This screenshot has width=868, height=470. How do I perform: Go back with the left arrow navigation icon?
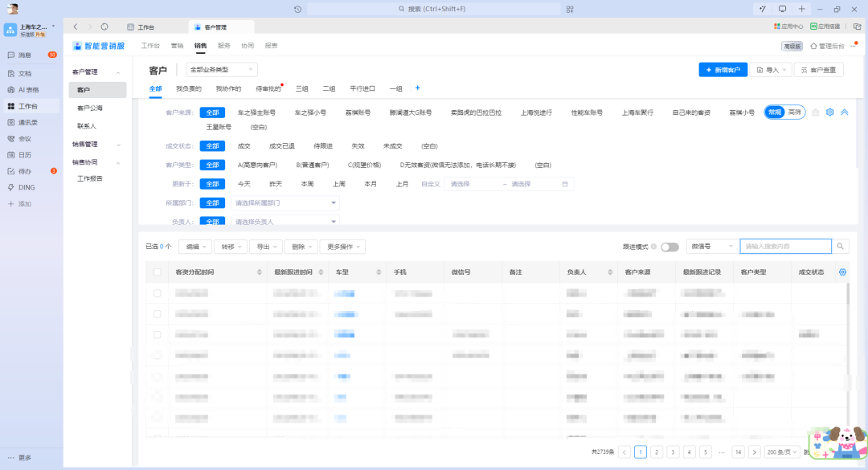[76, 27]
